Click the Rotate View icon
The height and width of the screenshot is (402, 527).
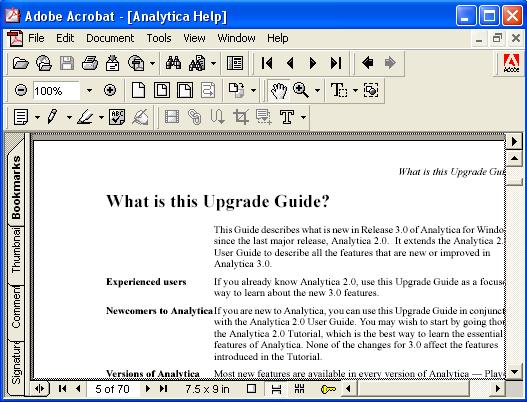click(x=237, y=90)
